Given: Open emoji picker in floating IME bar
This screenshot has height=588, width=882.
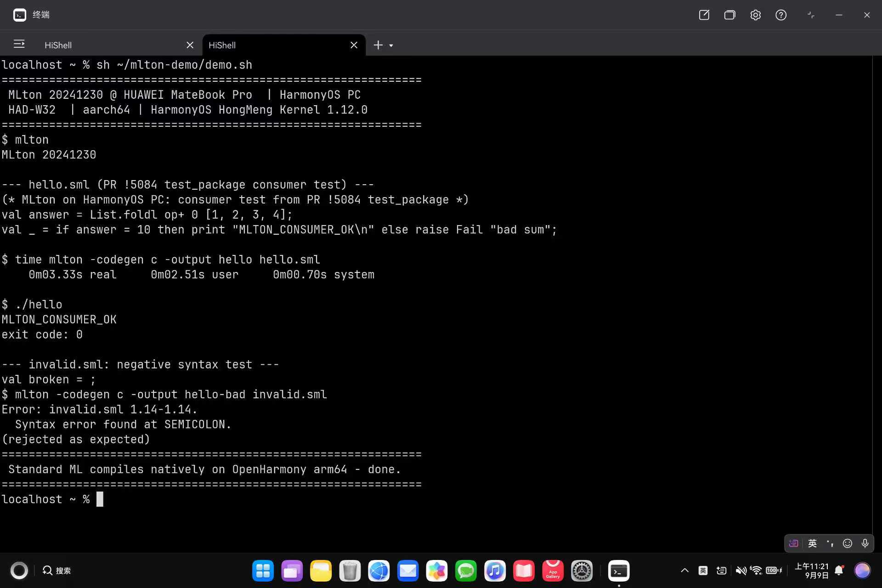Looking at the screenshot, I should pyautogui.click(x=848, y=543).
